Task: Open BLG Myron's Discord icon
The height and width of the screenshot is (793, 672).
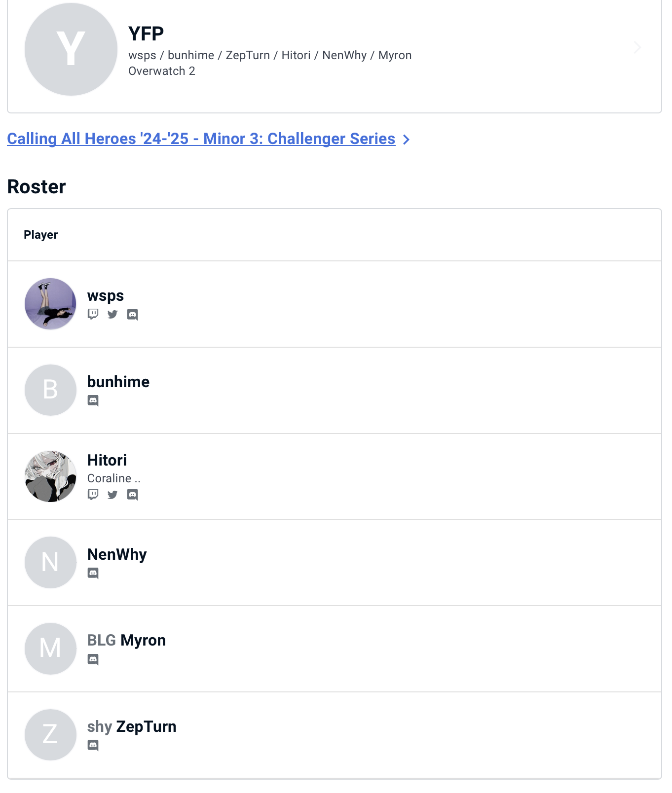Action: click(93, 659)
